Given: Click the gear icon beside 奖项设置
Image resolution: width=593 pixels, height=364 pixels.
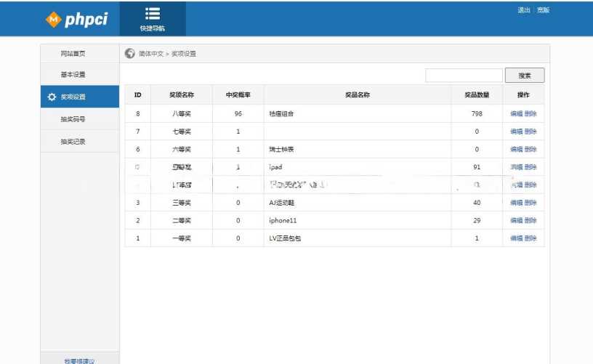Looking at the screenshot, I should pos(51,97).
